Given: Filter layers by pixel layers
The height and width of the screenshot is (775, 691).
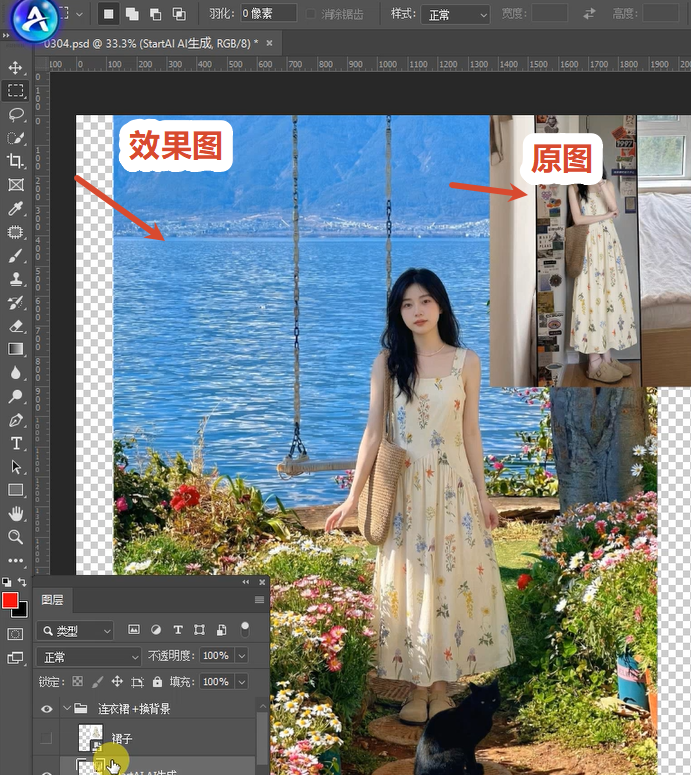Looking at the screenshot, I should [x=133, y=629].
